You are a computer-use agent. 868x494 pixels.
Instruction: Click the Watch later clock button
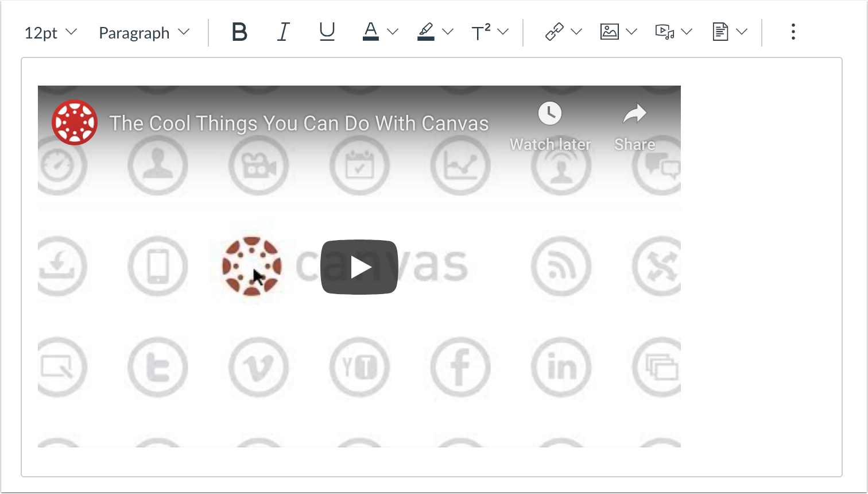[550, 127]
